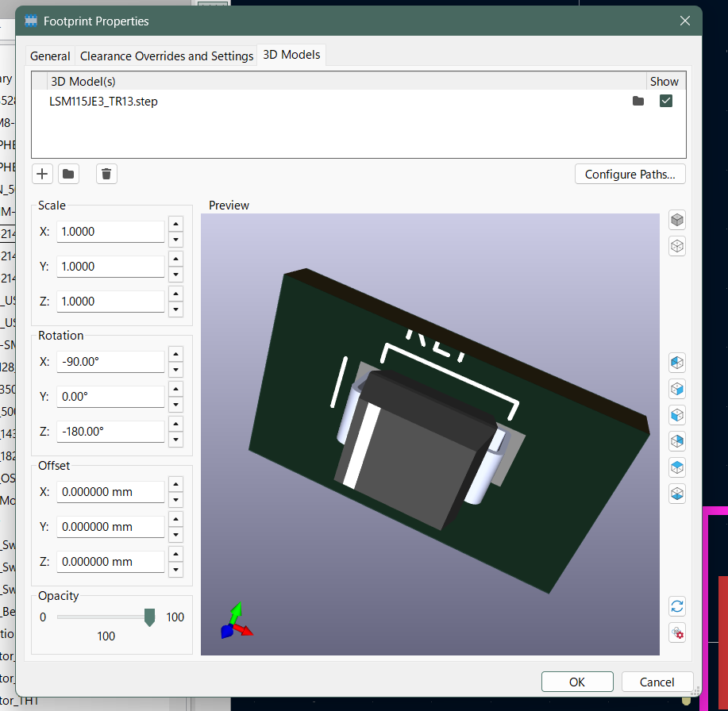Click the plus icon to add 3D model
728x711 pixels.
43,174
